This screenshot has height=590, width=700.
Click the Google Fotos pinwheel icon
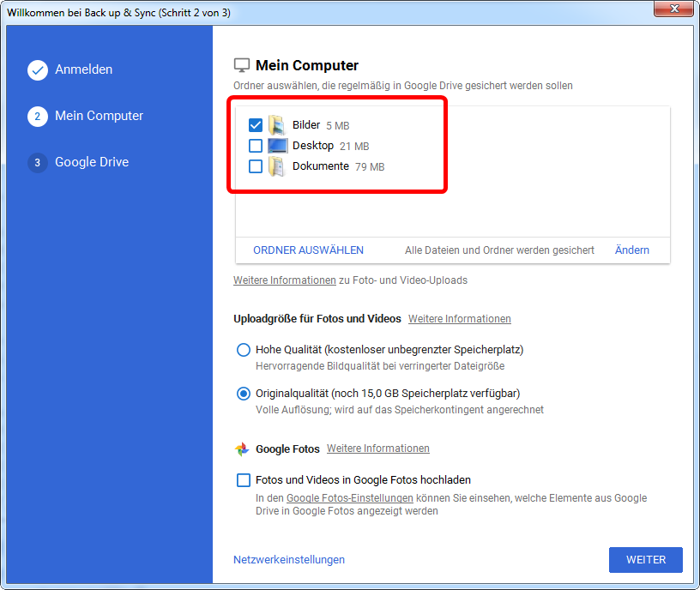tap(242, 449)
